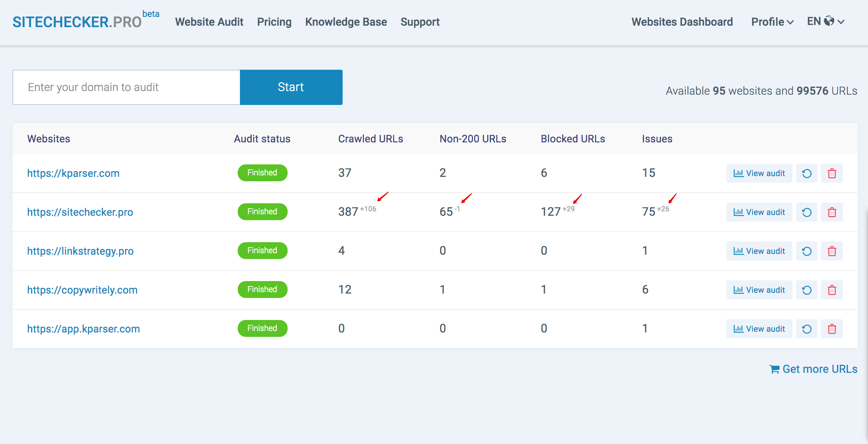Focus the domain to audit input field
868x444 pixels.
tap(127, 87)
